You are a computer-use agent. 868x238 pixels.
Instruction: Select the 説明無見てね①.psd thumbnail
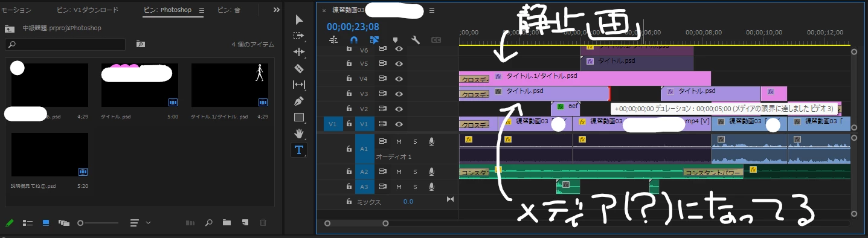pyautogui.click(x=50, y=155)
